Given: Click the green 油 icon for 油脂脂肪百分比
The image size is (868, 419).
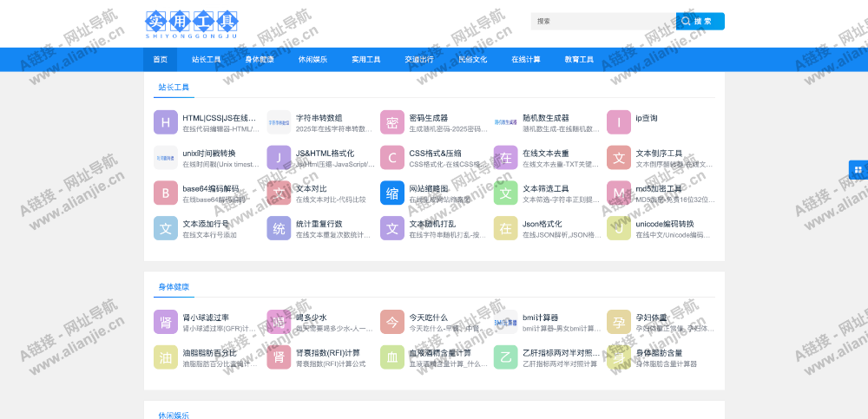Looking at the screenshot, I should coord(165,357).
